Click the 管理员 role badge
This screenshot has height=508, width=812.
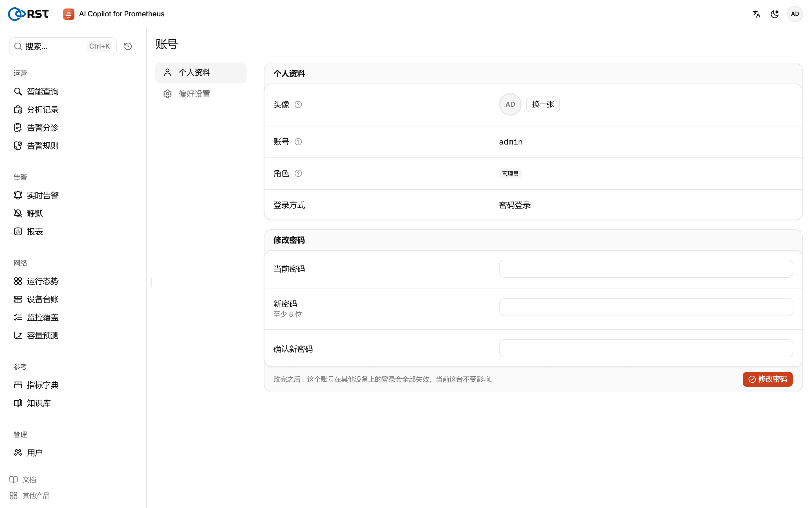coord(510,173)
